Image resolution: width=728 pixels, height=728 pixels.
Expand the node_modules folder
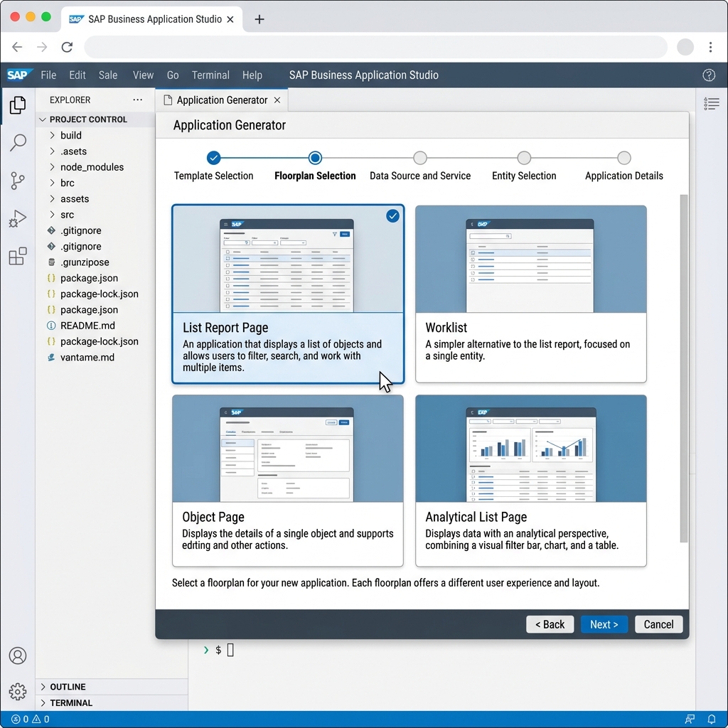point(52,166)
